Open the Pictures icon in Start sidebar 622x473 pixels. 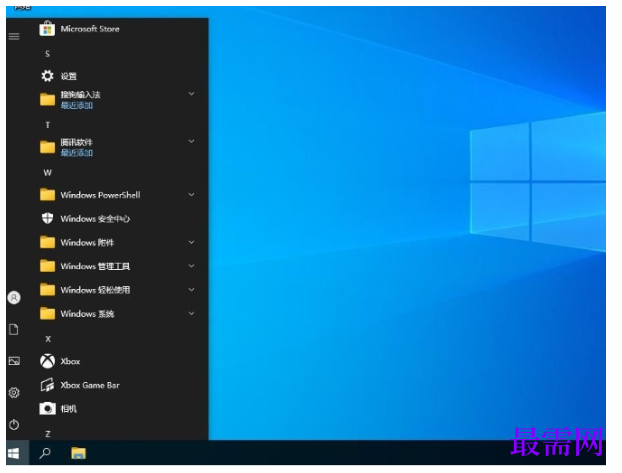click(14, 361)
